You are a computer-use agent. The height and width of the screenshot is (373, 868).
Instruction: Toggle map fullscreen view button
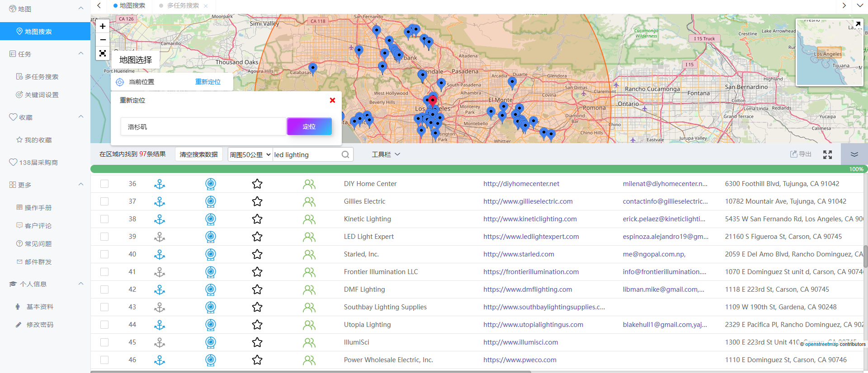(x=103, y=53)
